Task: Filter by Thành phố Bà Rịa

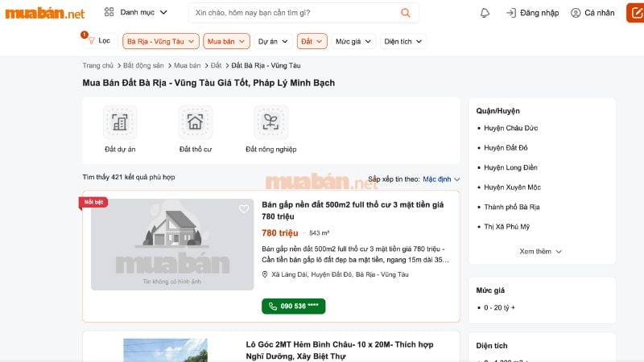Action: [512, 207]
